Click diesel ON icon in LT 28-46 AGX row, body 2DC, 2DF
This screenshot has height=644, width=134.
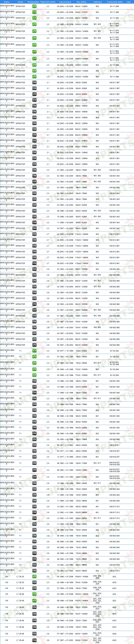[34, 627]
